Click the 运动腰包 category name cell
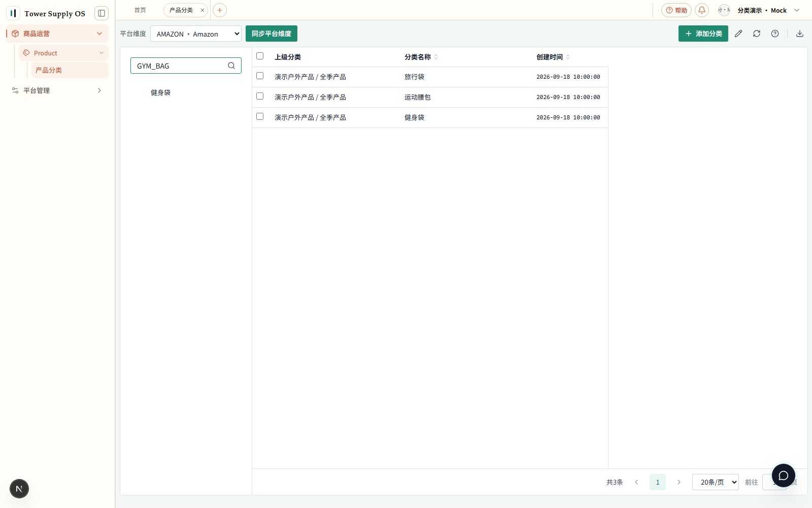This screenshot has width=812, height=508. point(418,97)
